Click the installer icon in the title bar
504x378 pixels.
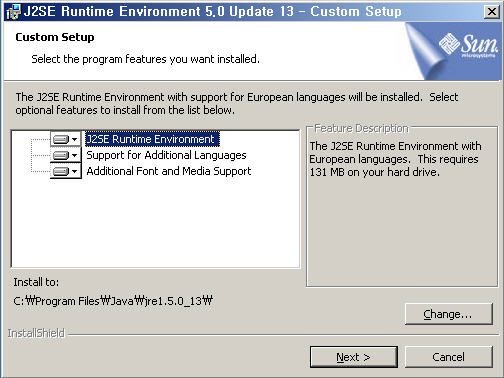[x=13, y=12]
